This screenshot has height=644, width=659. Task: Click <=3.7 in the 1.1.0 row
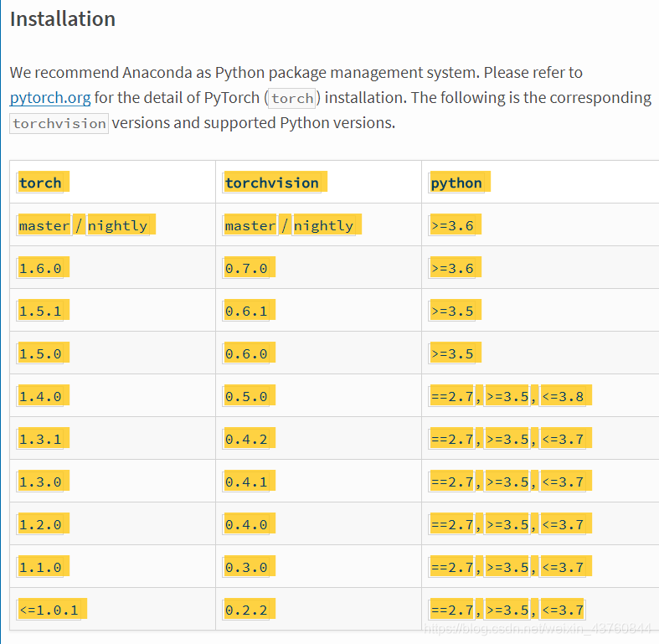pos(563,568)
